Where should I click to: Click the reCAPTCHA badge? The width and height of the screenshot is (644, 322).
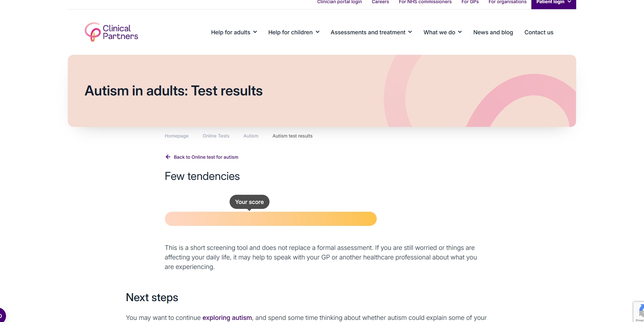[x=639, y=312]
